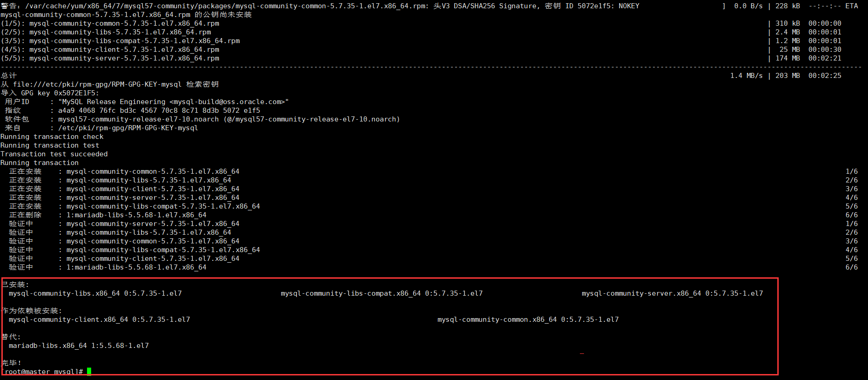Click the '完毕！' completion message

[11, 363]
